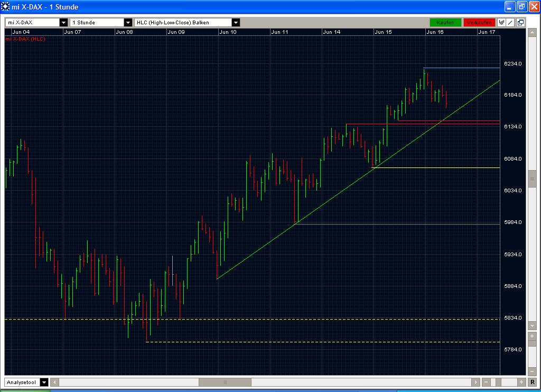Click the Jun 08 date label
The height and width of the screenshot is (392, 541).
tap(124, 32)
